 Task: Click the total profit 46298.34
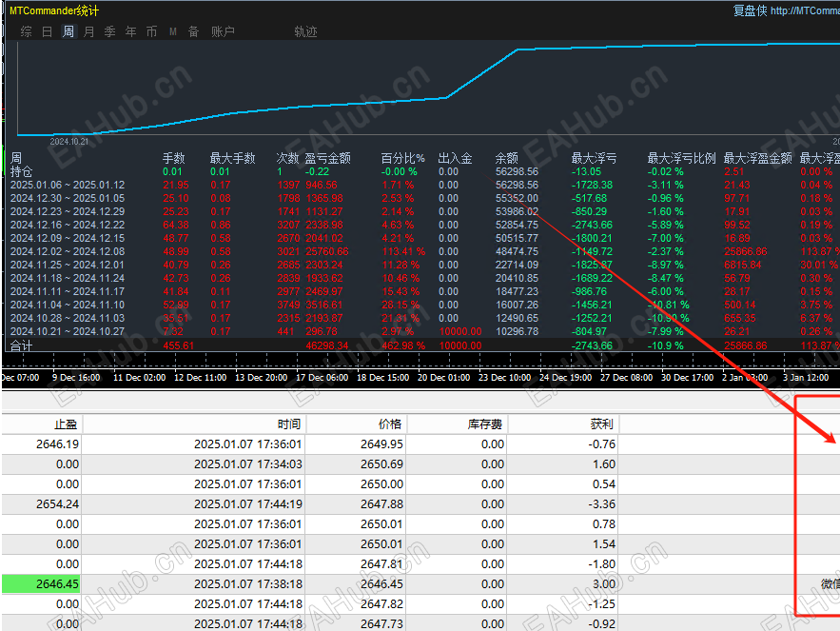[x=327, y=345]
